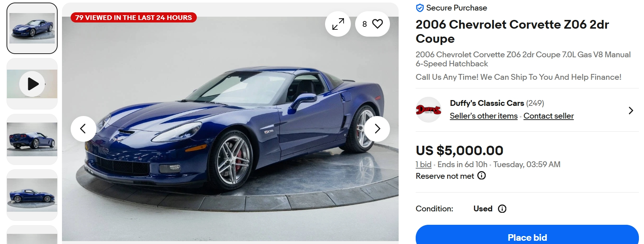The image size is (644, 244).
Task: Open Duffy's Classic Cars seller name
Action: pyautogui.click(x=487, y=103)
